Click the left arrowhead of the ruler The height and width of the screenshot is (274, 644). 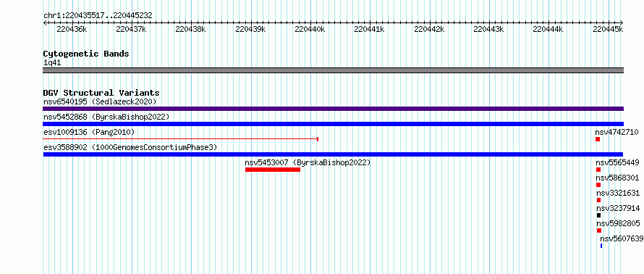pyautogui.click(x=45, y=22)
